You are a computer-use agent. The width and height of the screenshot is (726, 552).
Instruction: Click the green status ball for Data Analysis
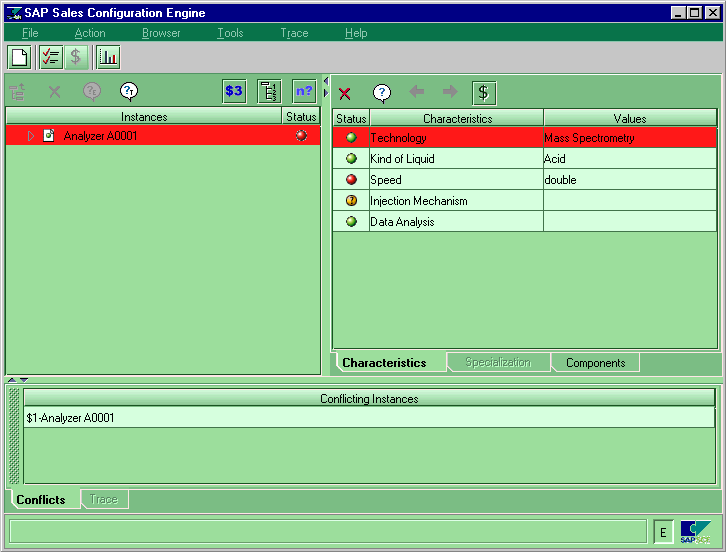[351, 221]
